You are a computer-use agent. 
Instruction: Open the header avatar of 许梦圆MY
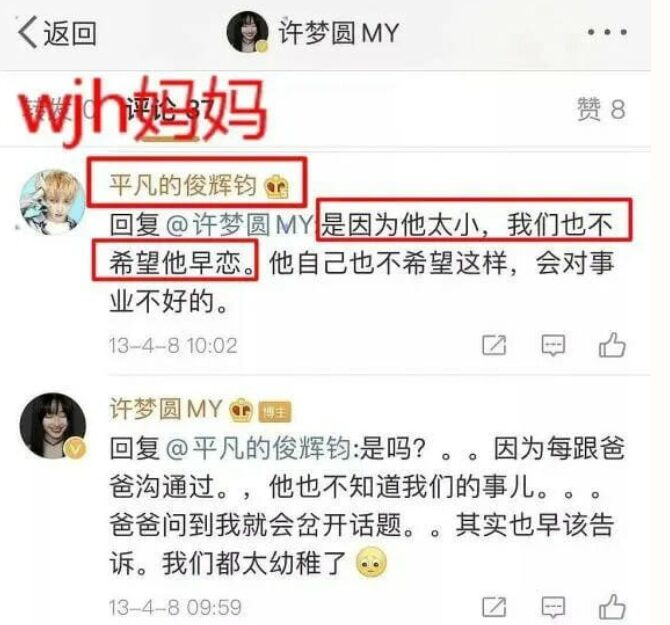click(x=247, y=32)
